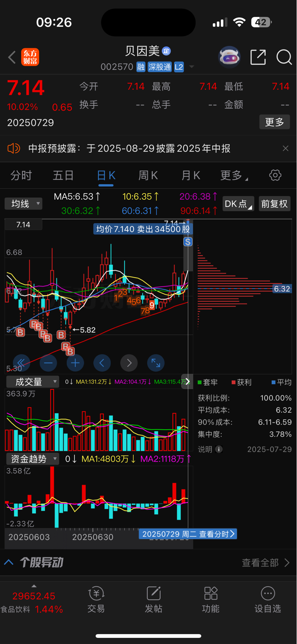Toggle 前复权 adjustment button
297x644 pixels.
click(274, 203)
